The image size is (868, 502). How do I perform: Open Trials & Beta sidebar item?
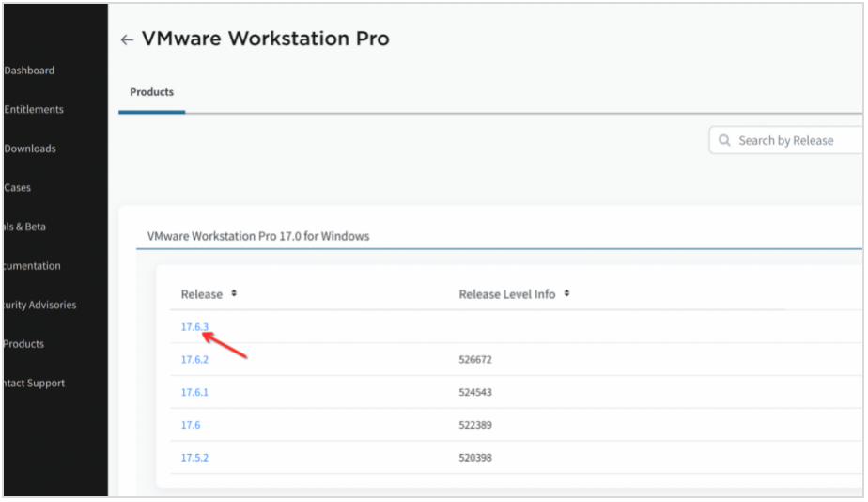[x=24, y=227]
